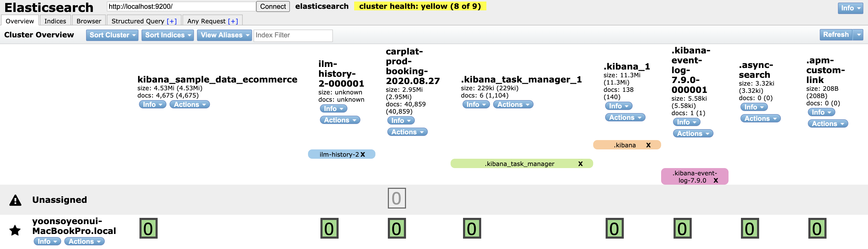Click shard 0 under ilm-history-2-000001
868x249 pixels.
tap(329, 229)
